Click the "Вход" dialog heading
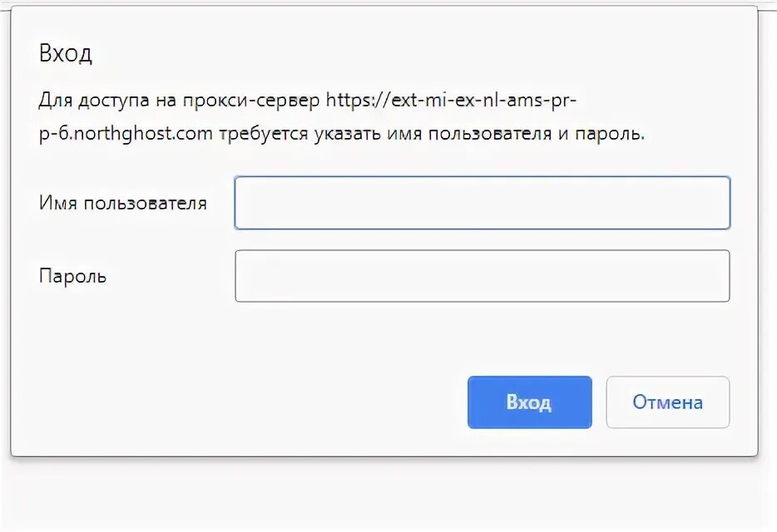The width and height of the screenshot is (777, 532). pos(65,55)
